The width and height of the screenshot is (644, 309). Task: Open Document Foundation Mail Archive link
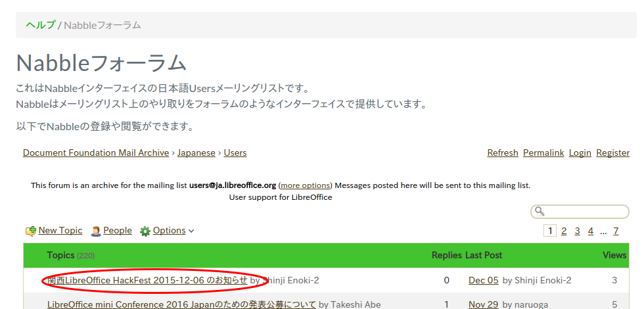96,153
